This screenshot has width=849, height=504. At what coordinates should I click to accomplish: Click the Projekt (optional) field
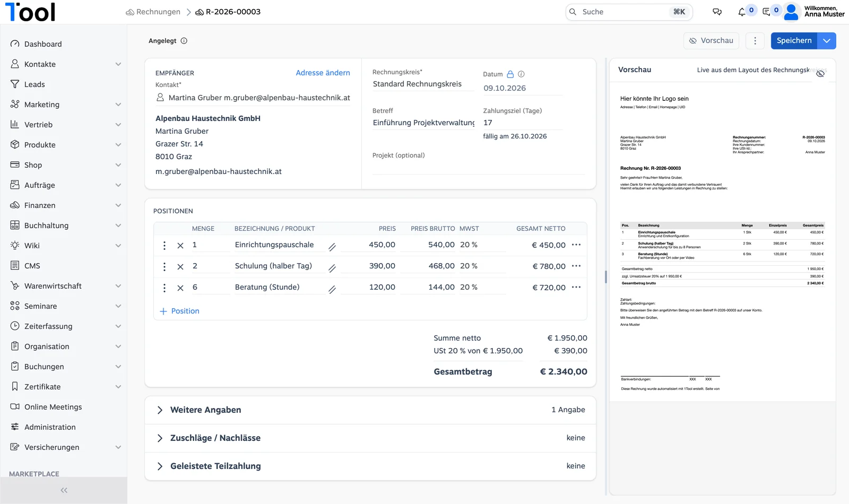(x=478, y=167)
